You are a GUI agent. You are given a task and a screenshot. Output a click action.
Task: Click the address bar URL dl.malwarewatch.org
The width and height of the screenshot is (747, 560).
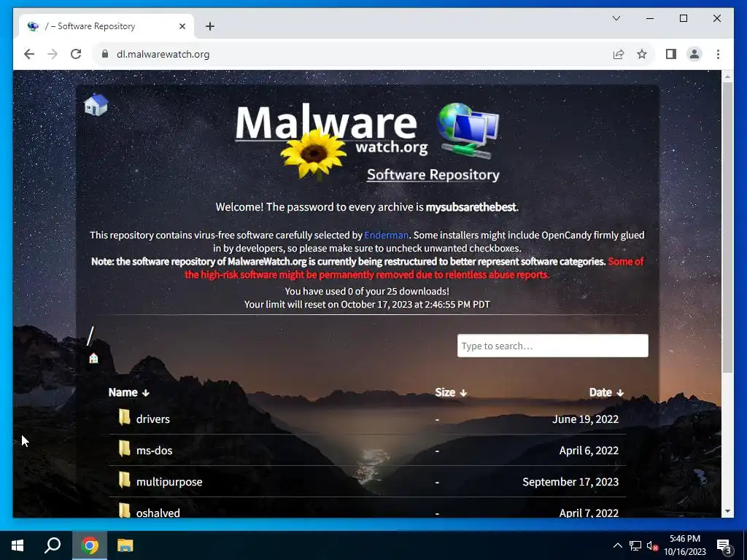tap(163, 54)
